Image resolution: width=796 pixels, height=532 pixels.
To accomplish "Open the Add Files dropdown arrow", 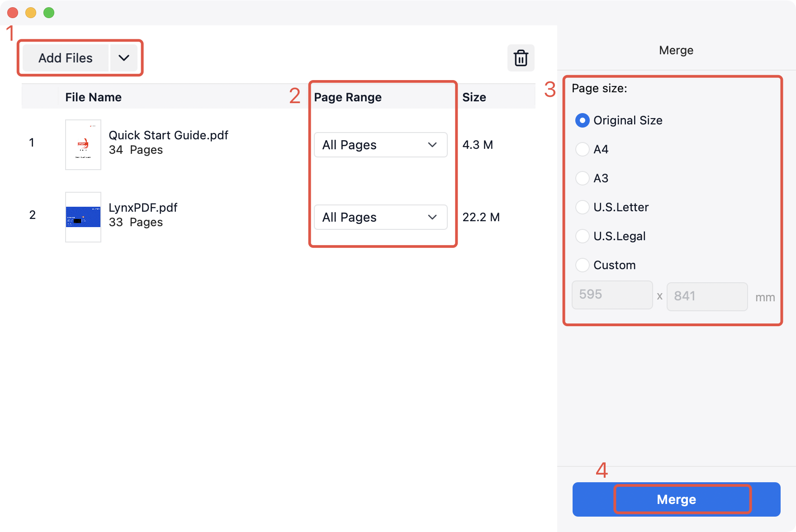I will 124,58.
